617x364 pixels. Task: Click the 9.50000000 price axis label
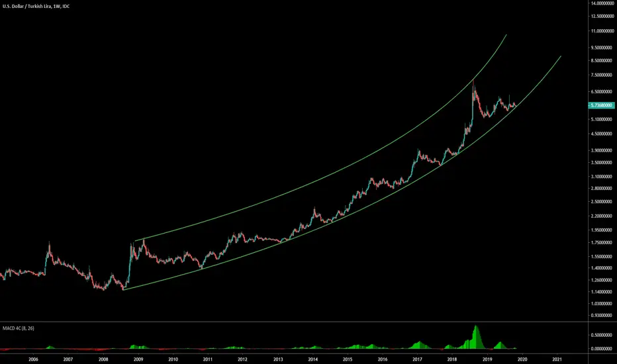point(602,48)
